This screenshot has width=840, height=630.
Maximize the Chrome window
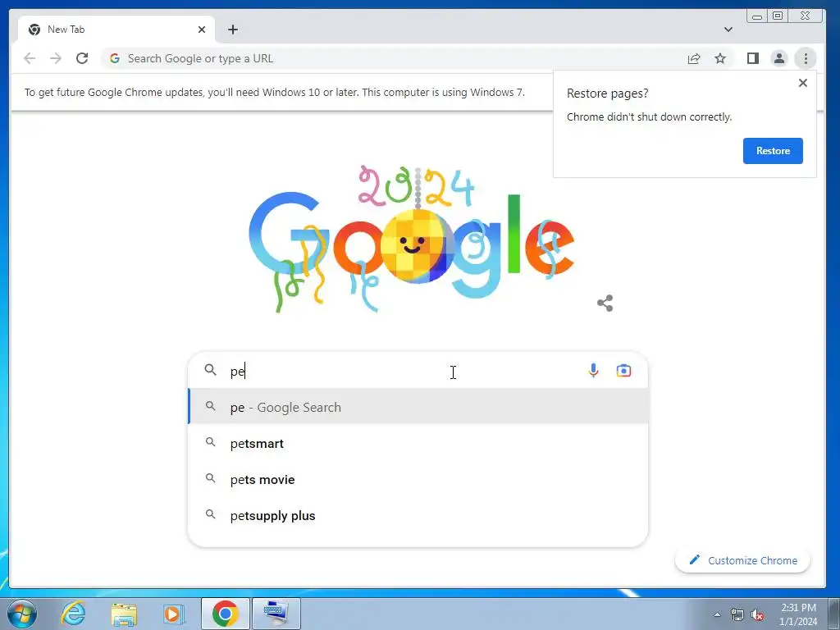tap(778, 16)
